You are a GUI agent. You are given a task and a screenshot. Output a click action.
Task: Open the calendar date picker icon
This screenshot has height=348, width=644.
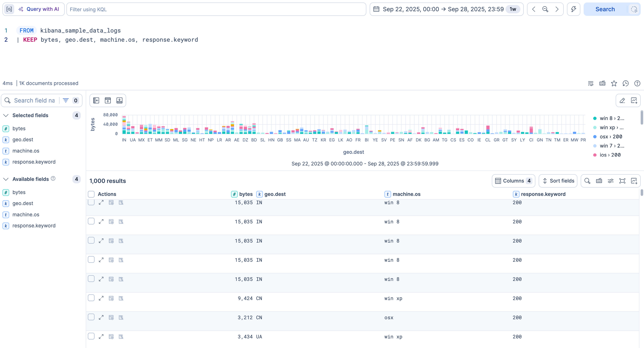(x=376, y=9)
